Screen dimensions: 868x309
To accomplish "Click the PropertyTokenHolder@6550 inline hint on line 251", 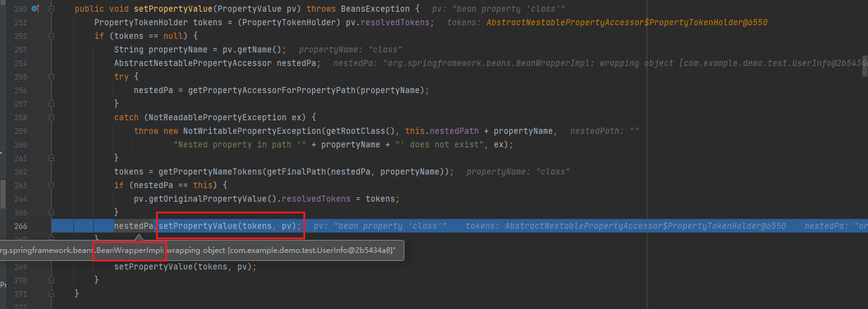I will coord(607,23).
